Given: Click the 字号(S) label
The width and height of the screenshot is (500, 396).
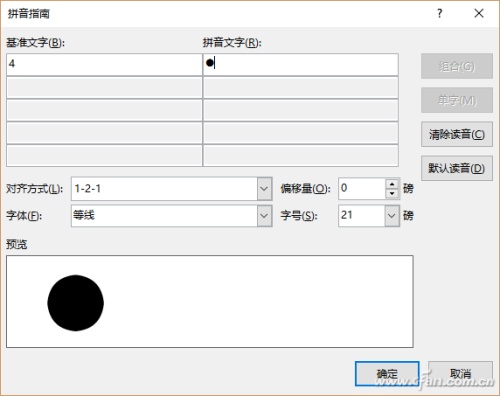Looking at the screenshot, I should pyautogui.click(x=299, y=216).
